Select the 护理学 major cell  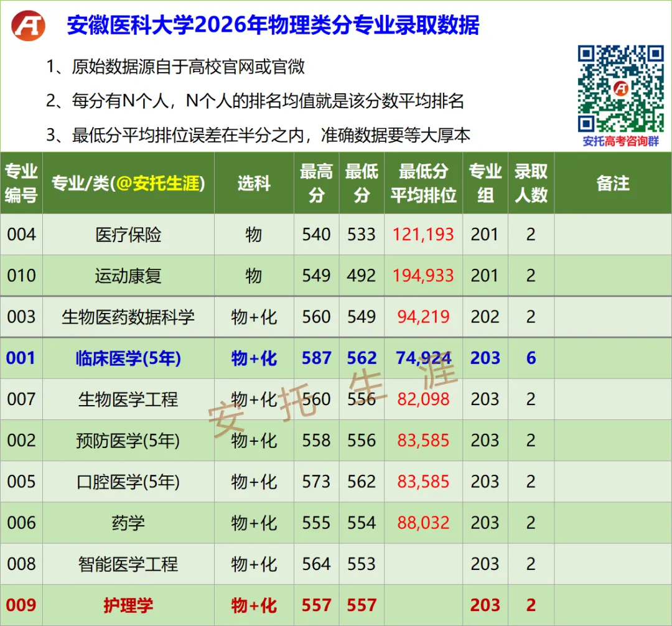[x=129, y=605]
